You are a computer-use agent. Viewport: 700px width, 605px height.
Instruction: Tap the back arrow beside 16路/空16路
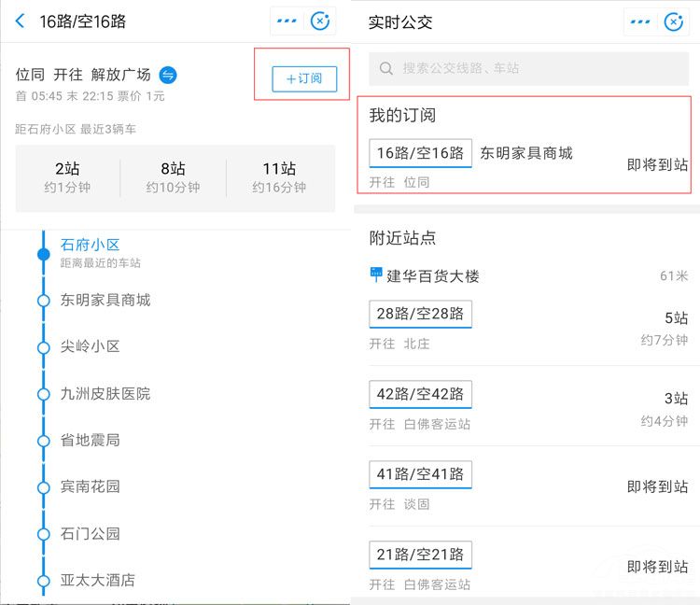click(x=20, y=21)
